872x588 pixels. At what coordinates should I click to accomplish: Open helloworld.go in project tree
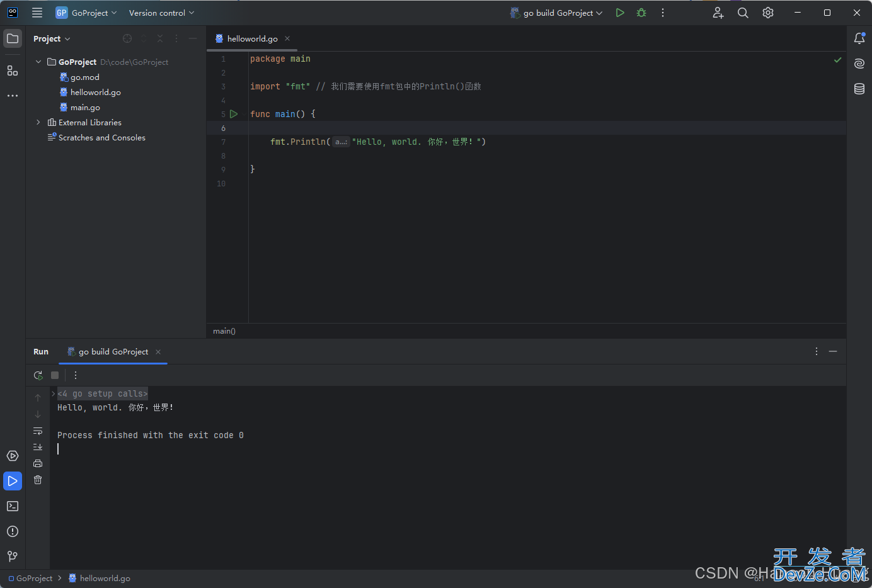tap(95, 92)
